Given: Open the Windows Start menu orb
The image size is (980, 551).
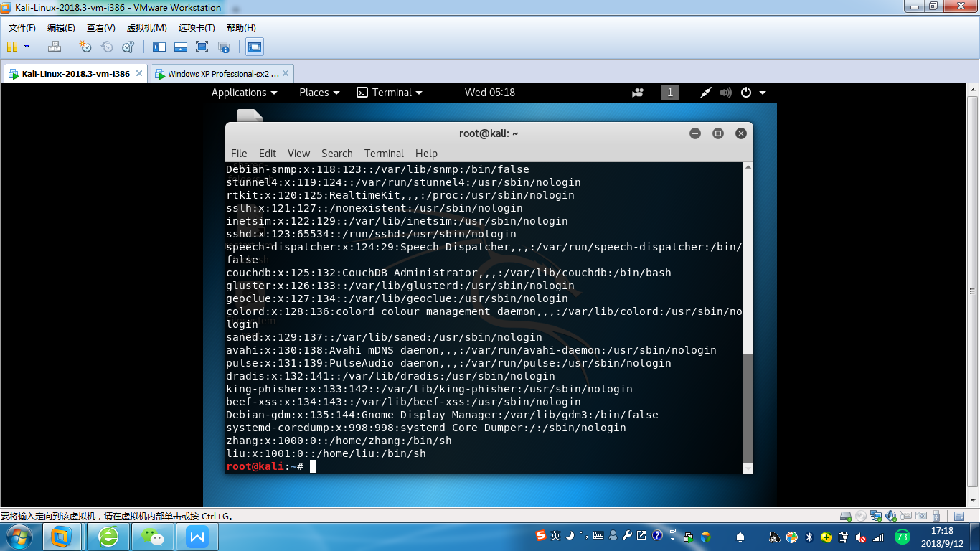Looking at the screenshot, I should click(19, 536).
